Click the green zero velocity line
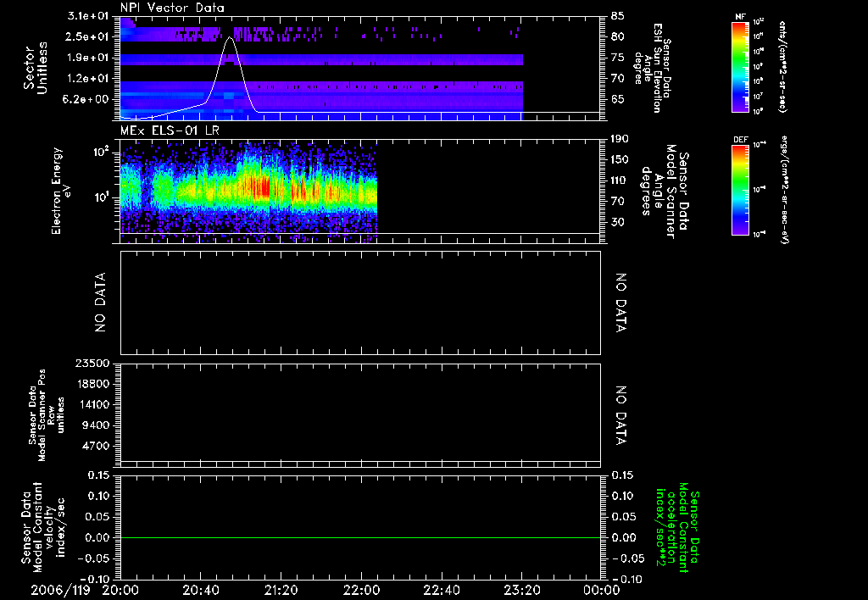Screen dimensions: 868x600 (x=360, y=537)
